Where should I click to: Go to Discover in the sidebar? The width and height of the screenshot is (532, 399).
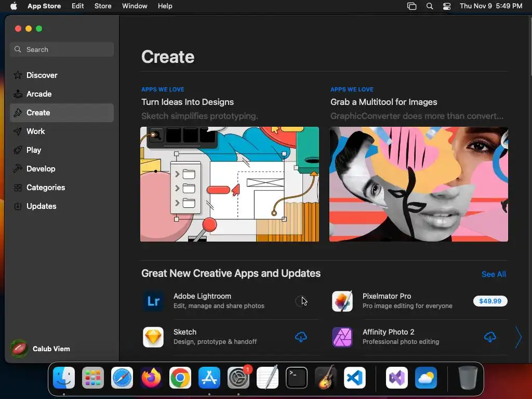point(62,75)
